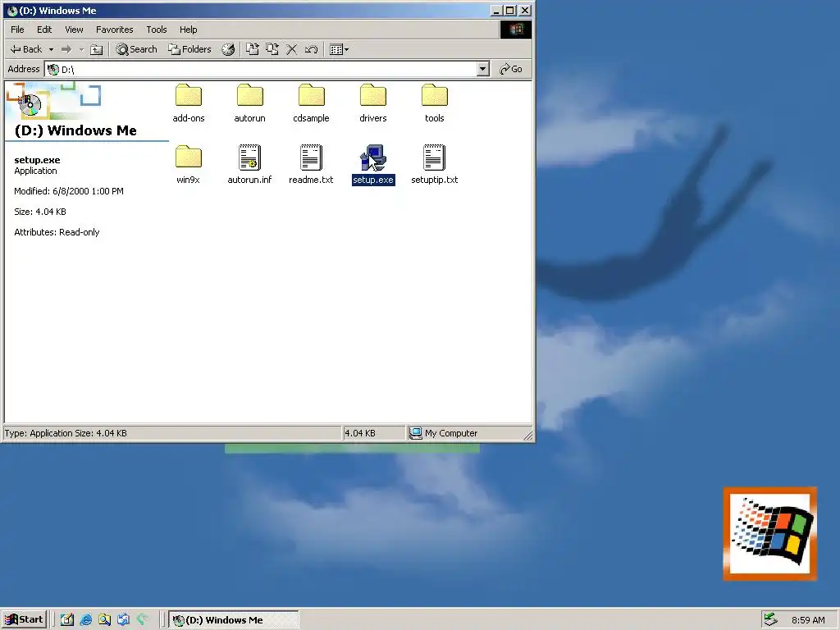
Task: Click the title bar CD icon
Action: pos(11,11)
